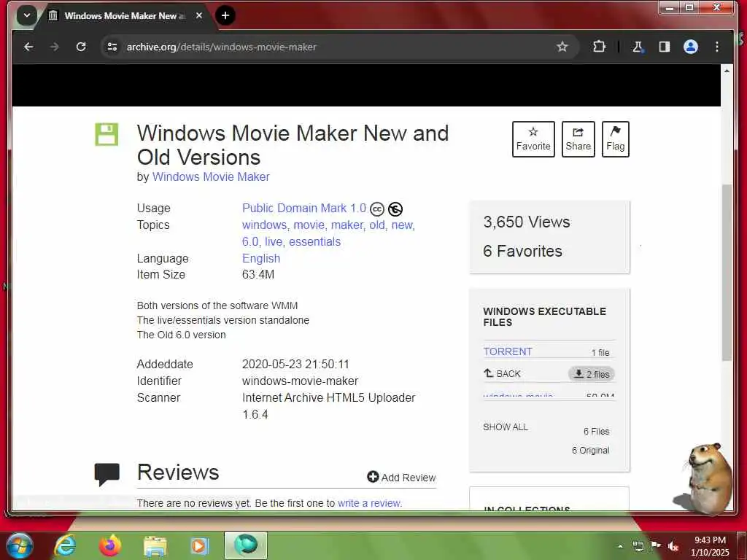
Task: Click the Reviews speech bubble icon
Action: (107, 474)
